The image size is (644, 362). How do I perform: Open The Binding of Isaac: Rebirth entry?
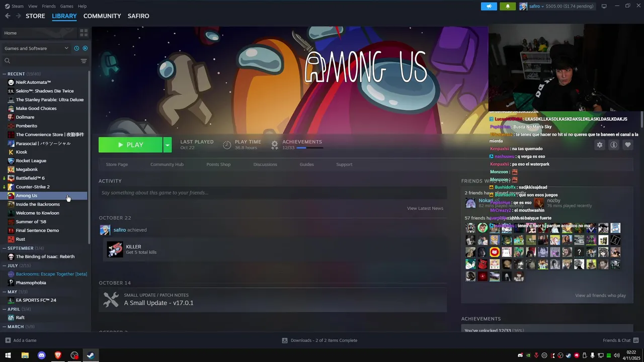click(x=45, y=256)
